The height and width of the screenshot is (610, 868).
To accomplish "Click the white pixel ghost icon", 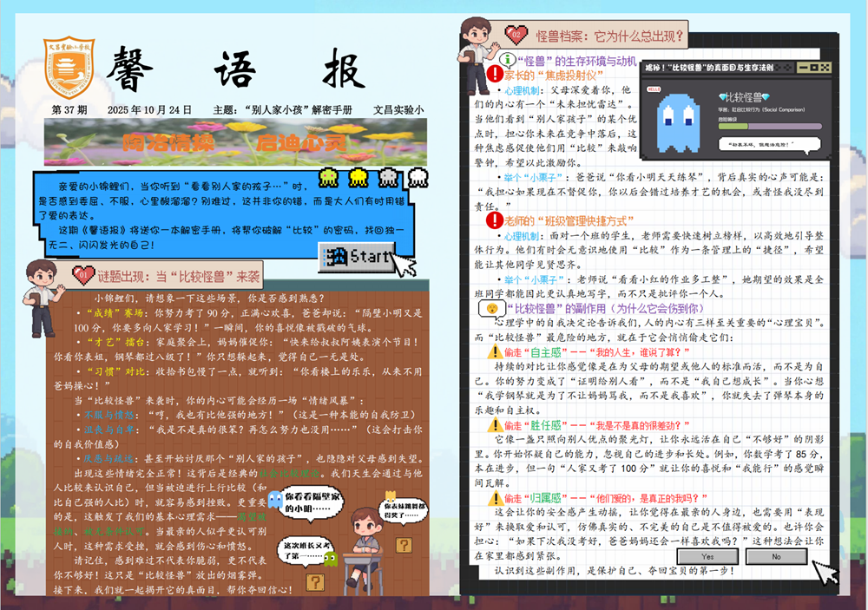I will pyautogui.click(x=418, y=177).
